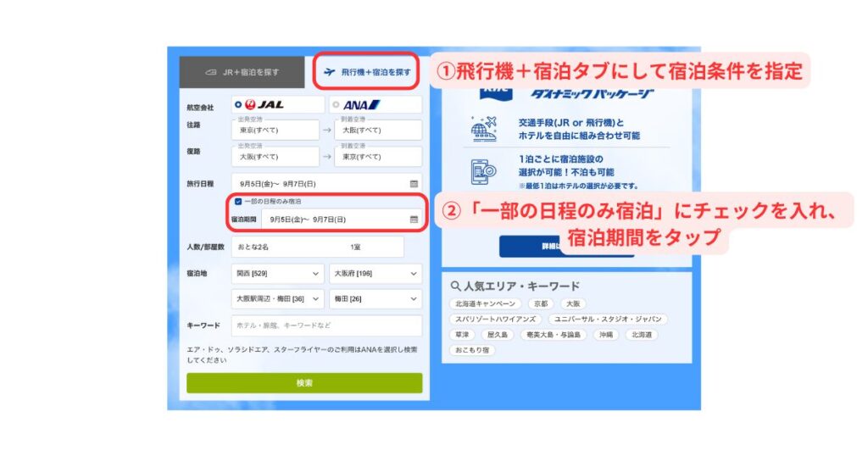Expand 関西 [529] region dropdown
This screenshot has width=868, height=456.
(277, 274)
